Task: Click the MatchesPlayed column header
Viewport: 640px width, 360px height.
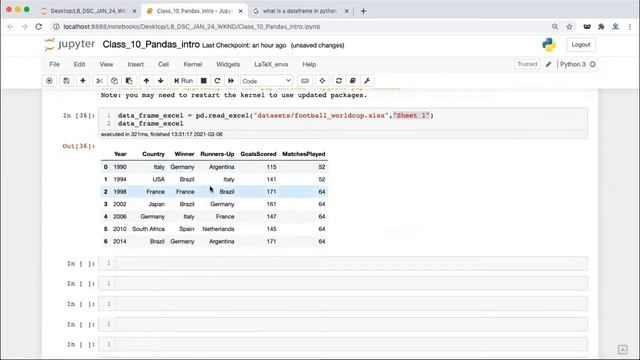Action: 304,154
